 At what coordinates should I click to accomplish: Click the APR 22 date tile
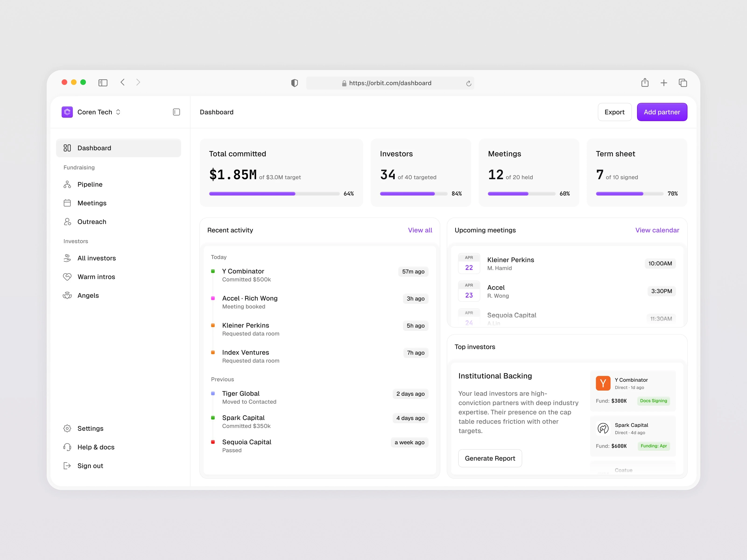(x=469, y=263)
